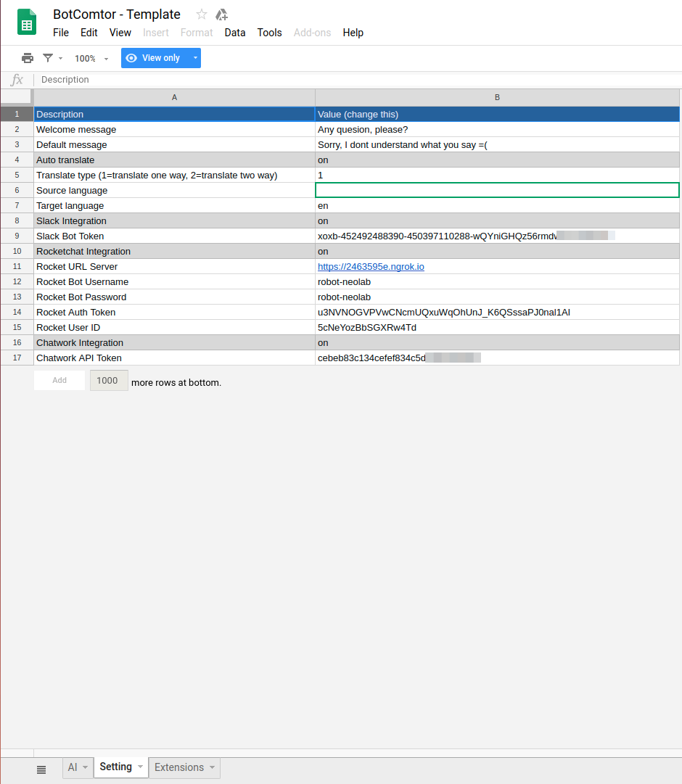
Task: Select cell 'Sorry, I dont understand' message
Action: 498,144
